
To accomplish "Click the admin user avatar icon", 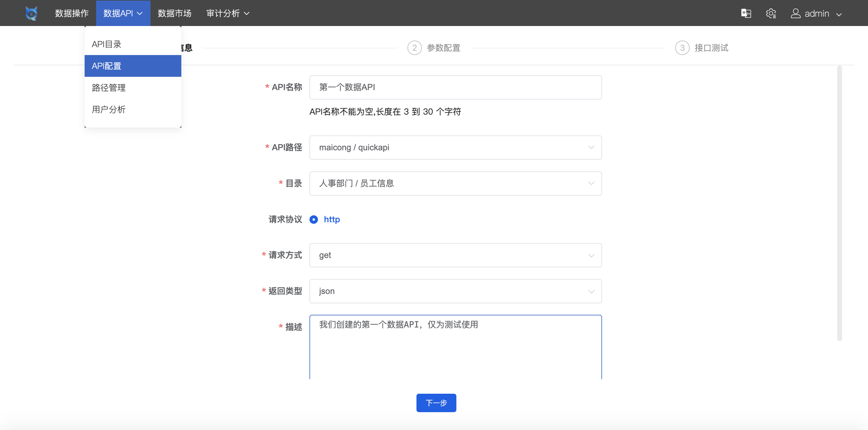I will coord(796,13).
